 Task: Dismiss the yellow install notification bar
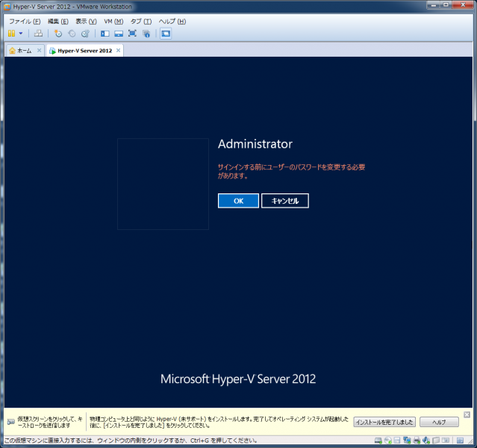467,414
